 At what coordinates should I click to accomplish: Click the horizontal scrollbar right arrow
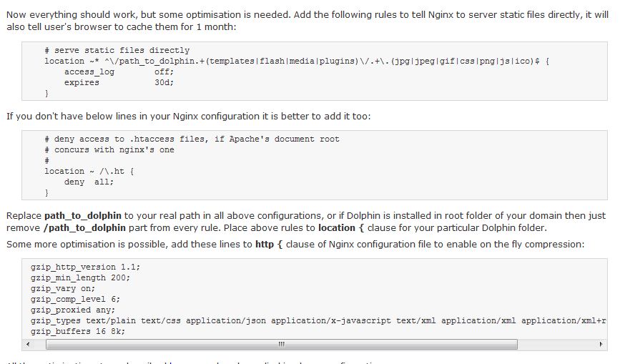601,344
